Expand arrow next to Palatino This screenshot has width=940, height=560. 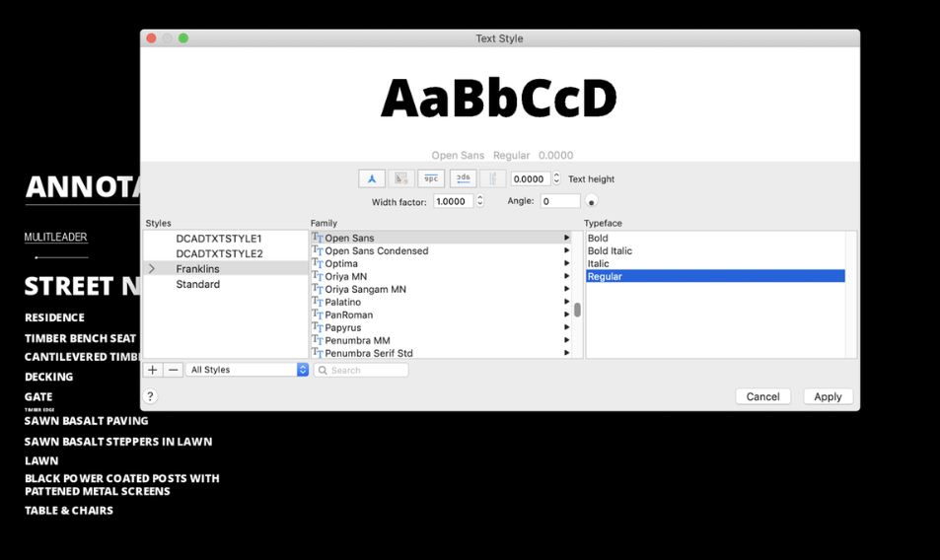pyautogui.click(x=566, y=302)
